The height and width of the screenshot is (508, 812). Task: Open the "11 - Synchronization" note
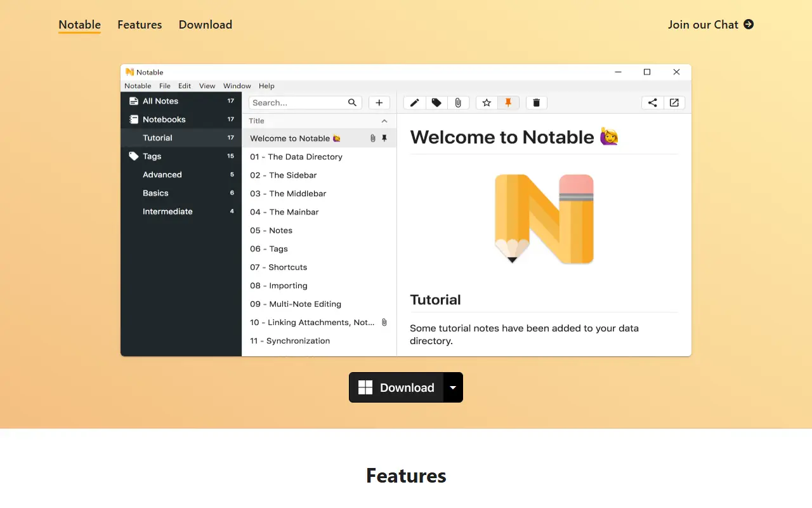(x=319, y=341)
